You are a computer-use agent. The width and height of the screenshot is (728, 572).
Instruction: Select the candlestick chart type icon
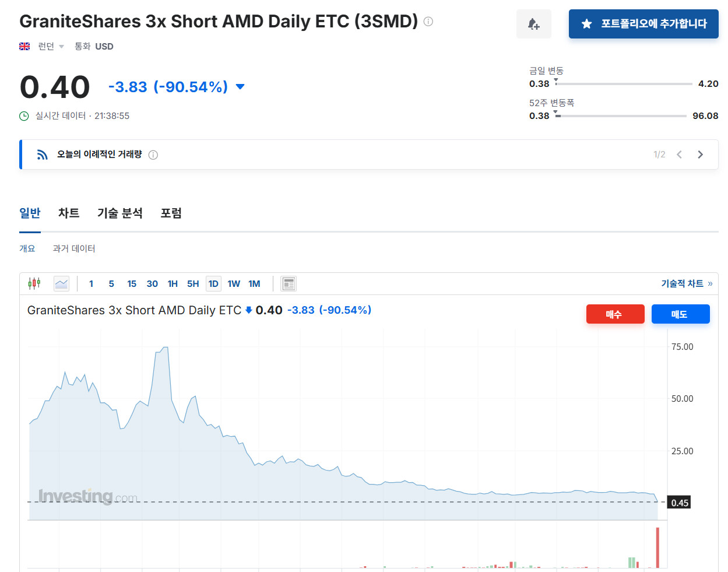34,283
